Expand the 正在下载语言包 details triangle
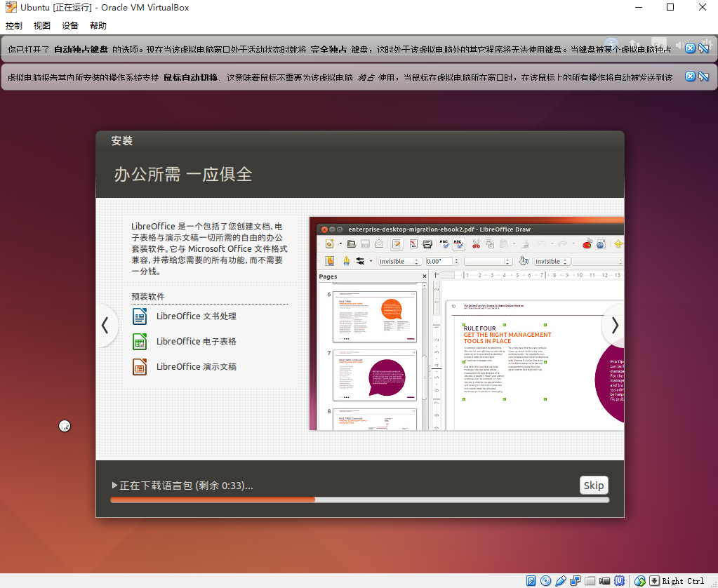 [114, 485]
